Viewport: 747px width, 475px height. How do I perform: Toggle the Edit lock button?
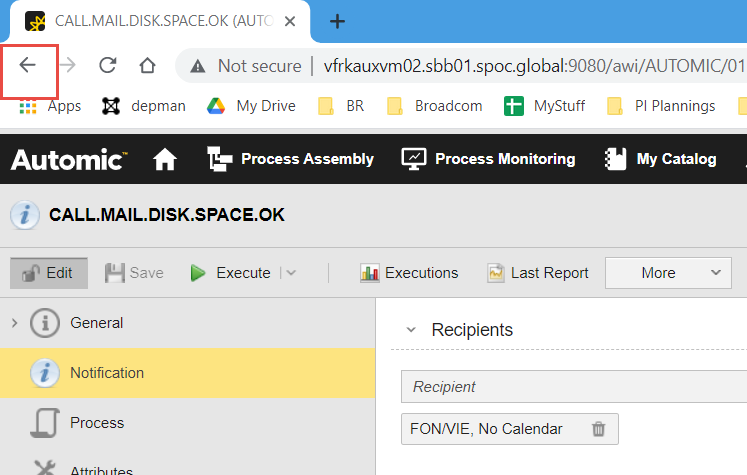tap(49, 273)
